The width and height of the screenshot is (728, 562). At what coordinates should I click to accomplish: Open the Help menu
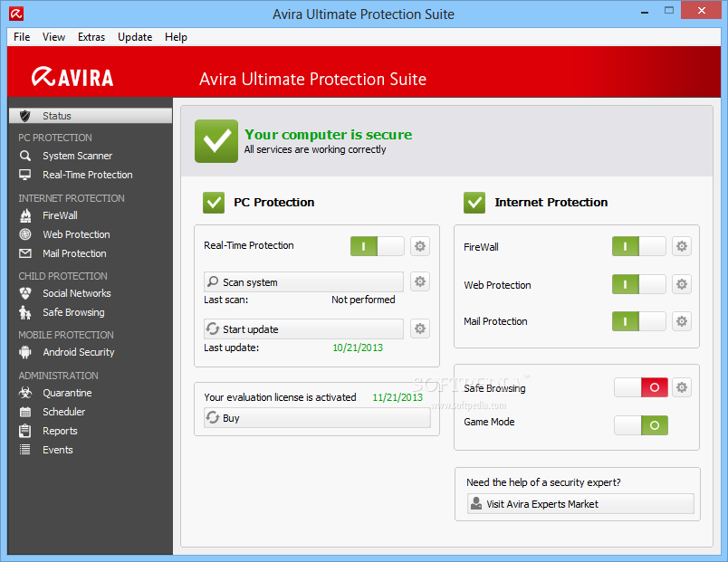coord(176,37)
